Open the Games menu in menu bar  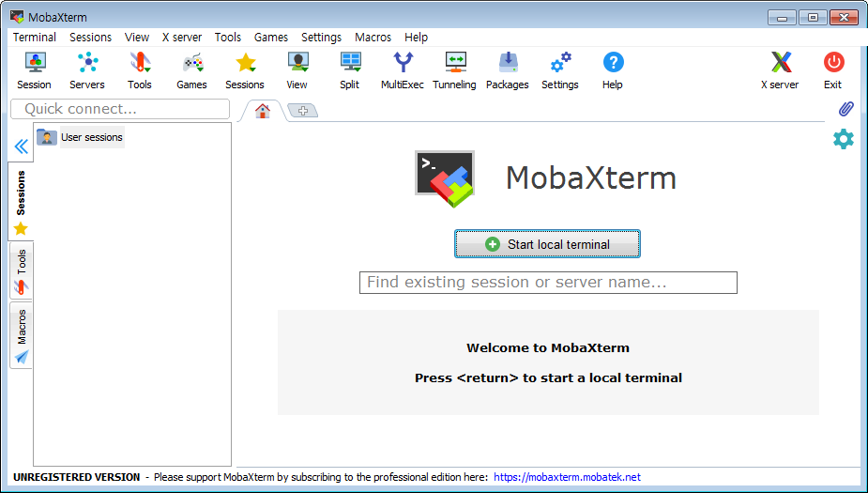coord(271,38)
